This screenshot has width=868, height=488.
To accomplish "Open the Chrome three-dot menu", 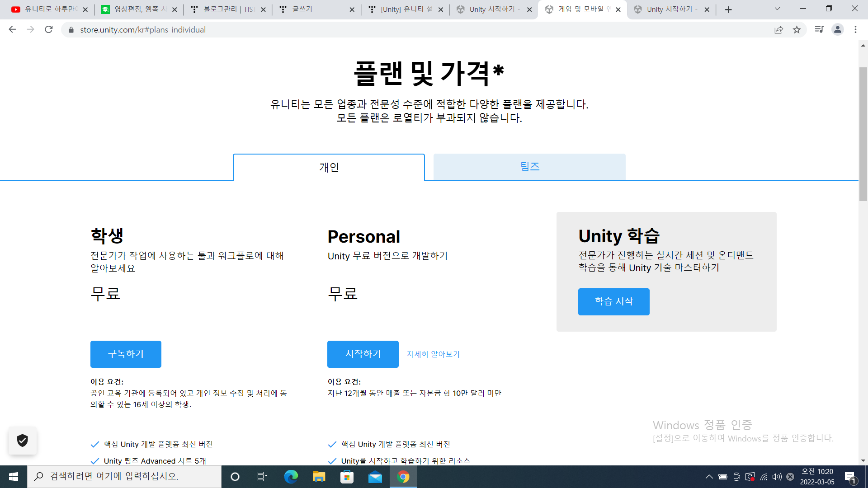I will [x=855, y=30].
